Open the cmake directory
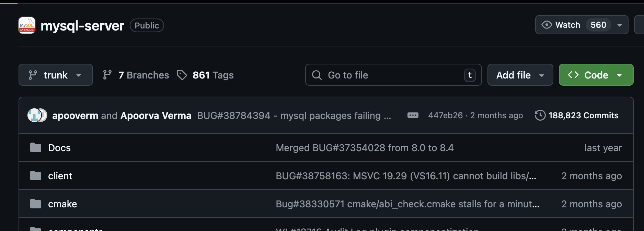The height and width of the screenshot is (231, 644). coord(62,204)
